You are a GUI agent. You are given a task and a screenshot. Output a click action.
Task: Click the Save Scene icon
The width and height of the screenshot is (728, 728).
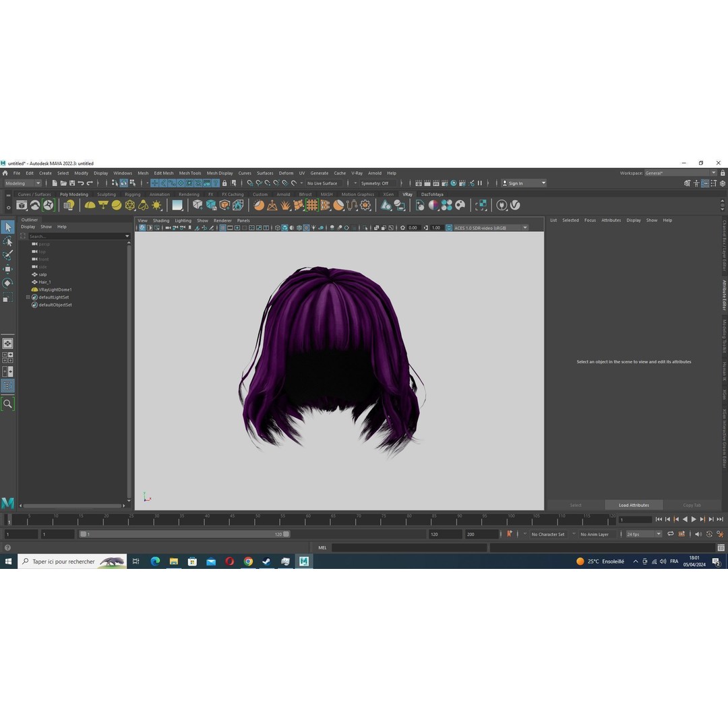click(x=72, y=183)
